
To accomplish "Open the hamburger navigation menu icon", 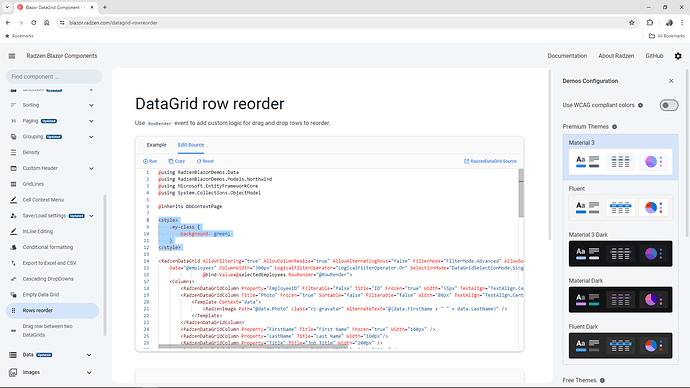I will point(12,56).
